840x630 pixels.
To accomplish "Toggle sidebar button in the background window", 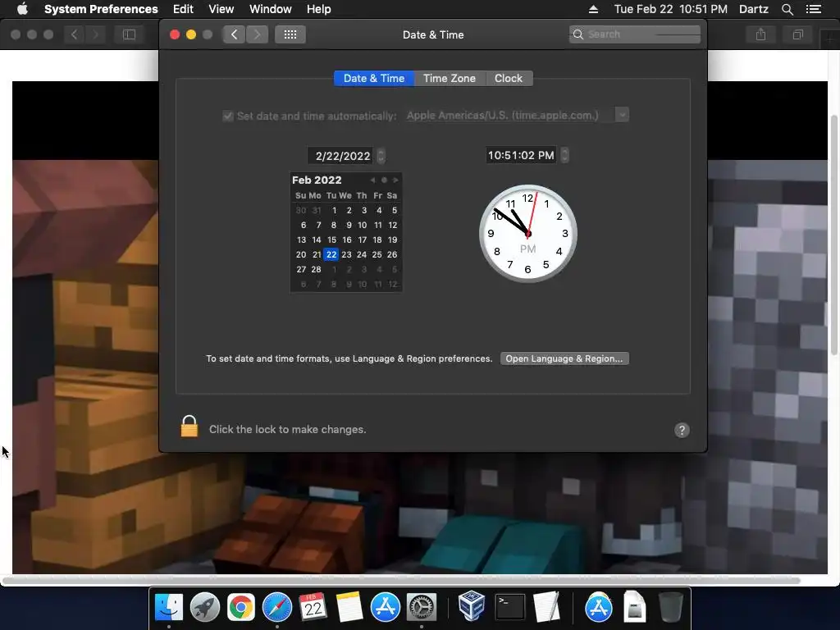I will tap(129, 34).
